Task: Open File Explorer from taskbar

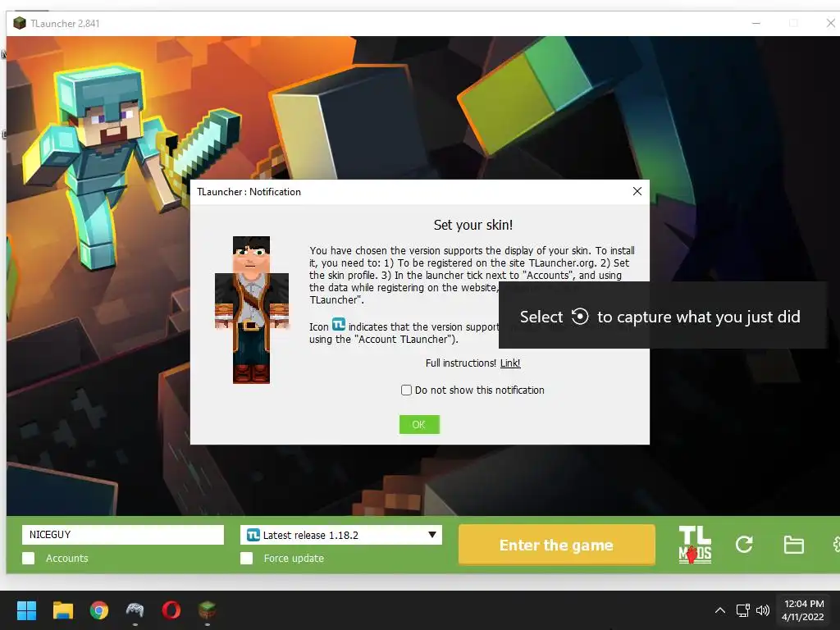Action: pos(62,610)
